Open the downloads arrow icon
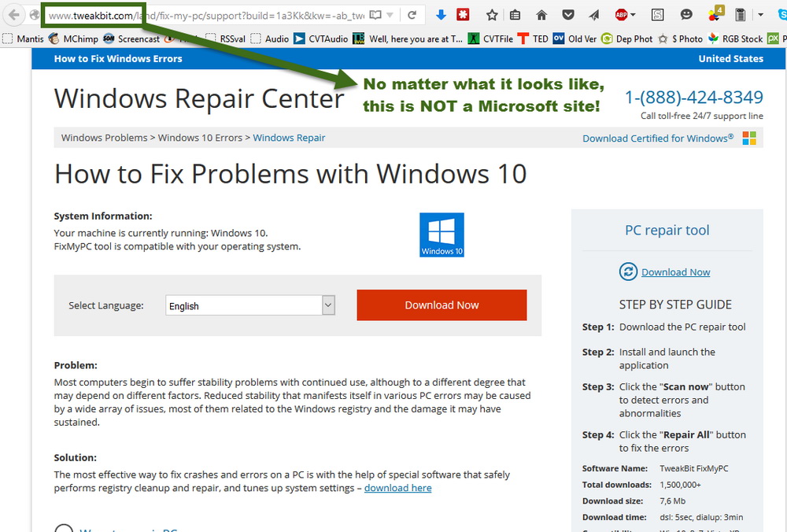The height and width of the screenshot is (532, 787). coord(441,15)
